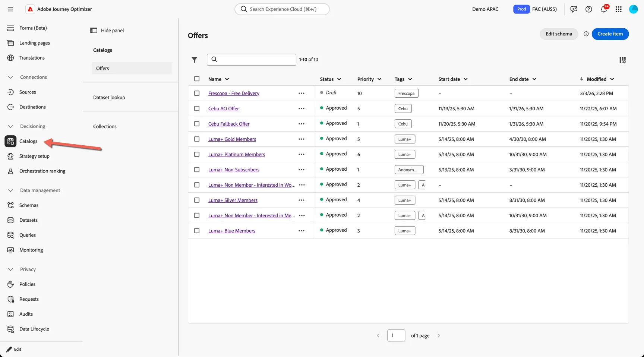Open the user profile avatar
This screenshot has width=644, height=357.
click(634, 9)
